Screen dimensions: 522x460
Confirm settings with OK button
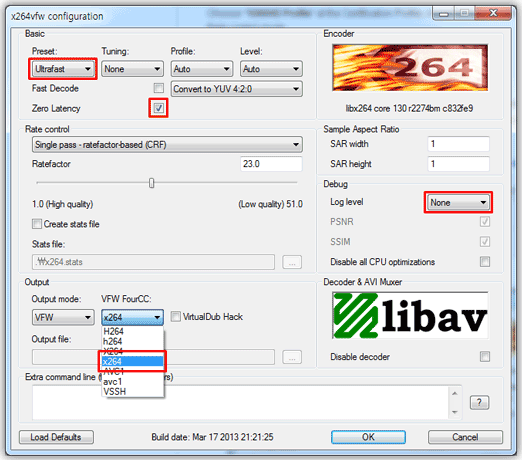pos(368,437)
